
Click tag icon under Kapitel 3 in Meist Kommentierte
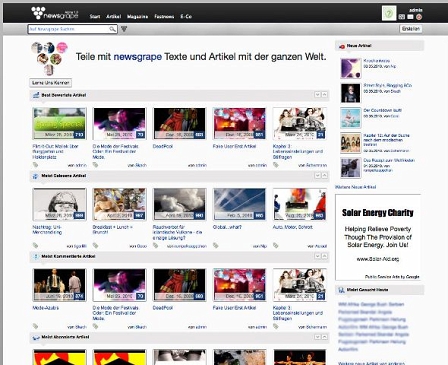(x=276, y=326)
